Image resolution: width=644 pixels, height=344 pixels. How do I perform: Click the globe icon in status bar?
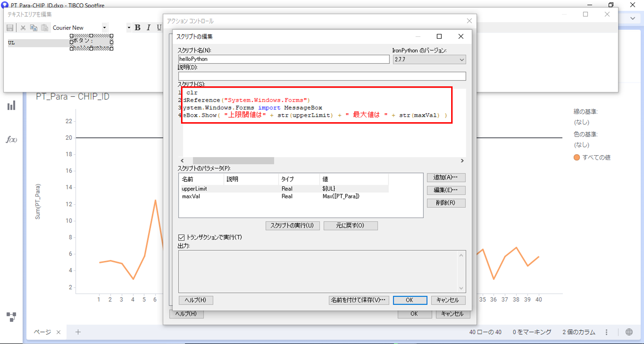coord(629,332)
